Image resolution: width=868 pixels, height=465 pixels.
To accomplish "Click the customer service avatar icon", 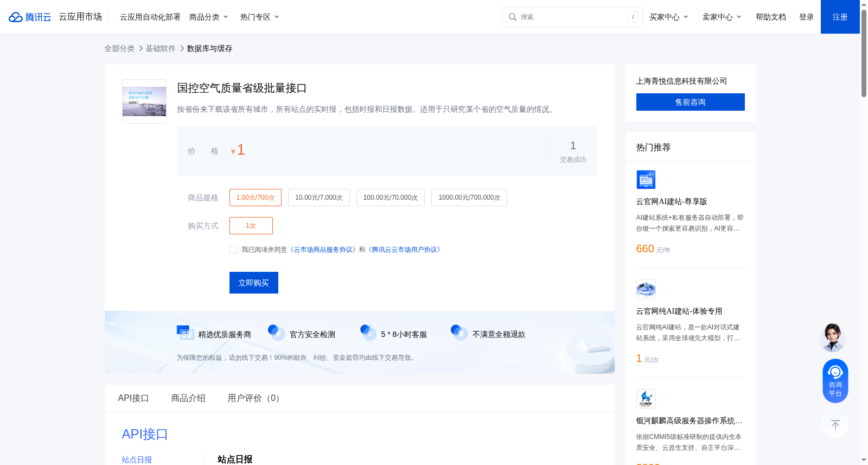I will (833, 337).
